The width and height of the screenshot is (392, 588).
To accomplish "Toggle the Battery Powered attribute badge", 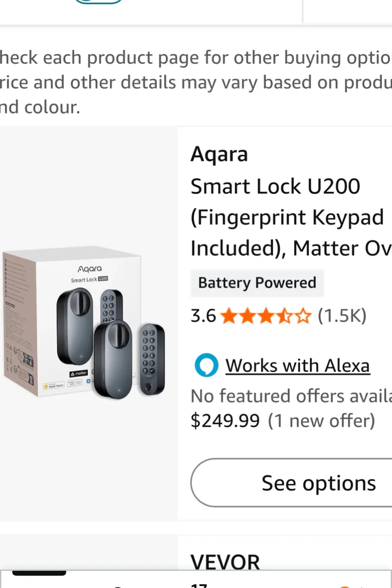I will click(x=257, y=283).
